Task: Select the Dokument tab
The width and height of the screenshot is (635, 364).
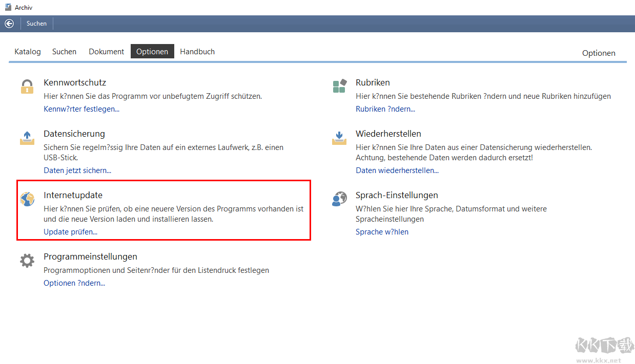Action: tap(106, 52)
